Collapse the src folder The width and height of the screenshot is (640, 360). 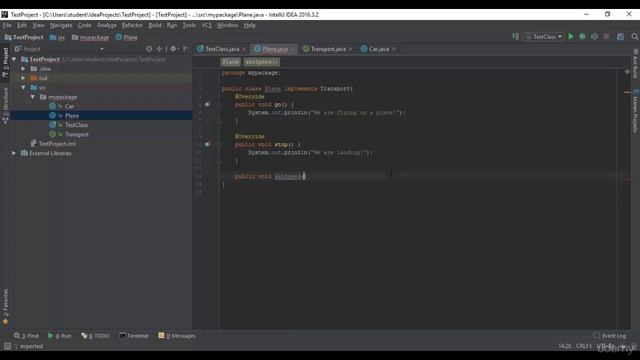[x=24, y=87]
